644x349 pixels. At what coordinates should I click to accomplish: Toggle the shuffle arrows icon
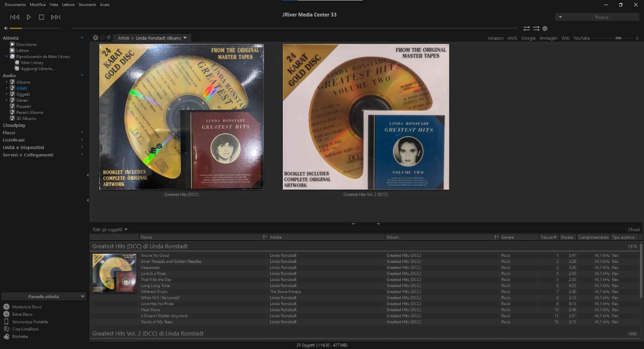[536, 29]
